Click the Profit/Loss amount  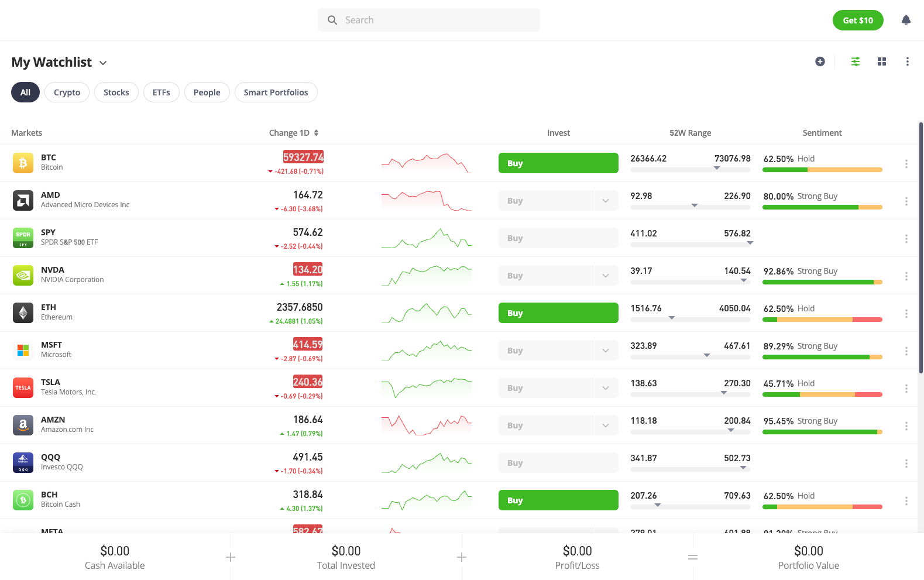pos(578,551)
